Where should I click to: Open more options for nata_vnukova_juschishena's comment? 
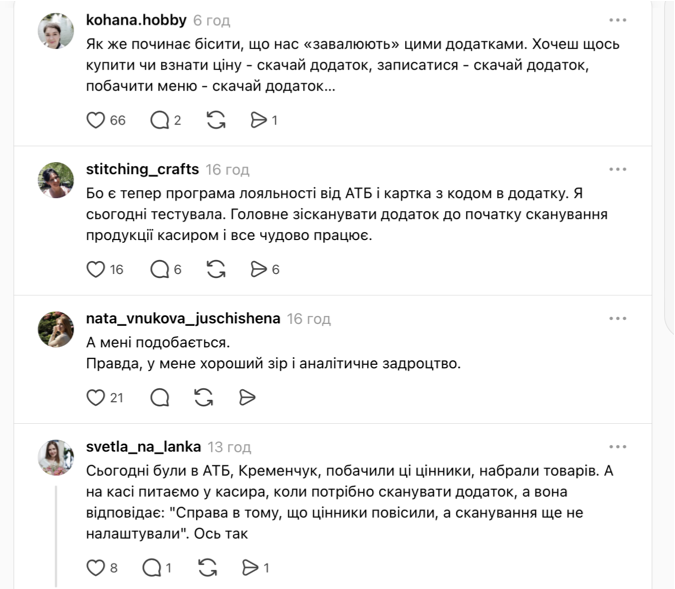[x=618, y=318]
